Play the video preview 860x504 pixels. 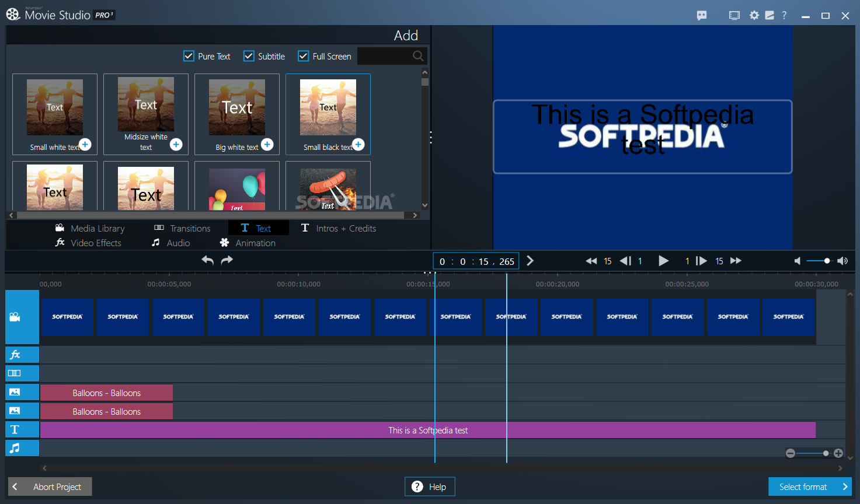point(663,261)
